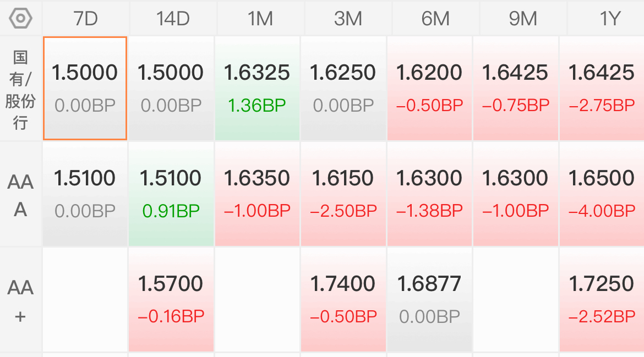Screen dimensions: 644x357
Task: Open AAA 1Y cell showing 1.6500
Action: pyautogui.click(x=602, y=194)
